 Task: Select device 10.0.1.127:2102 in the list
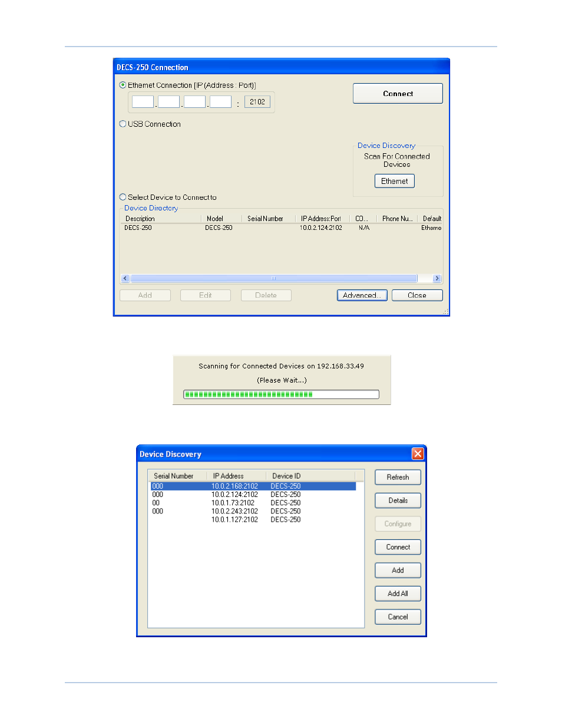[x=253, y=519]
